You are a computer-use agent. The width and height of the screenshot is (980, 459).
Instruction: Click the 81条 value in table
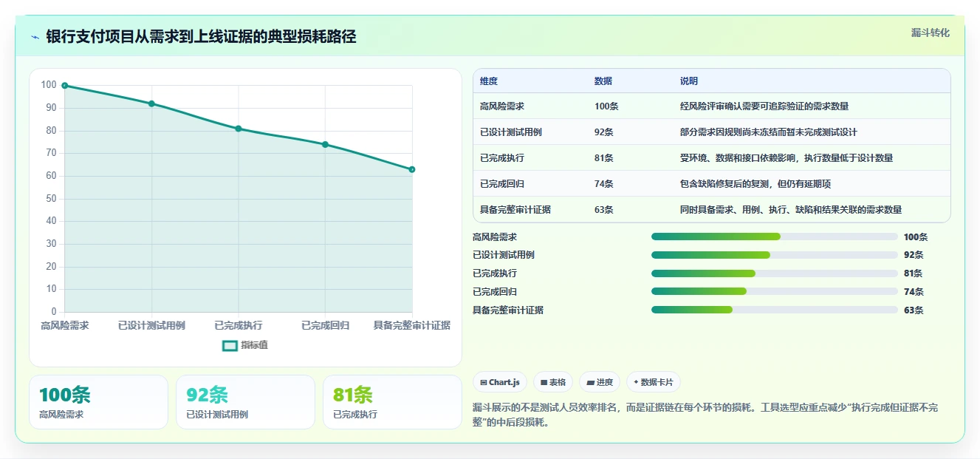[604, 158]
